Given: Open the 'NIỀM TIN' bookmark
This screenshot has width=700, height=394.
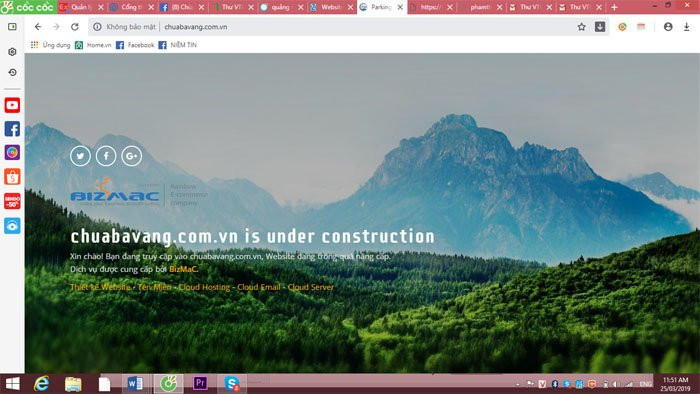Looking at the screenshot, I should click(178, 45).
